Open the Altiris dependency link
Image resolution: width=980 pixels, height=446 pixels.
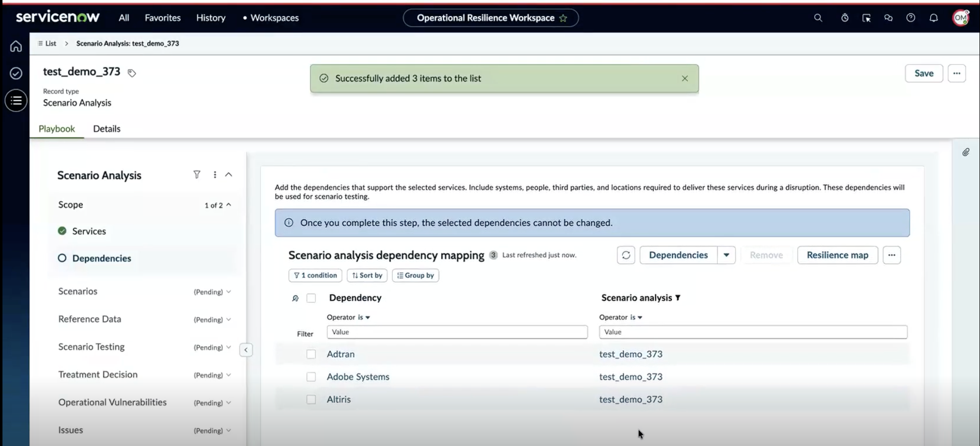click(x=338, y=399)
